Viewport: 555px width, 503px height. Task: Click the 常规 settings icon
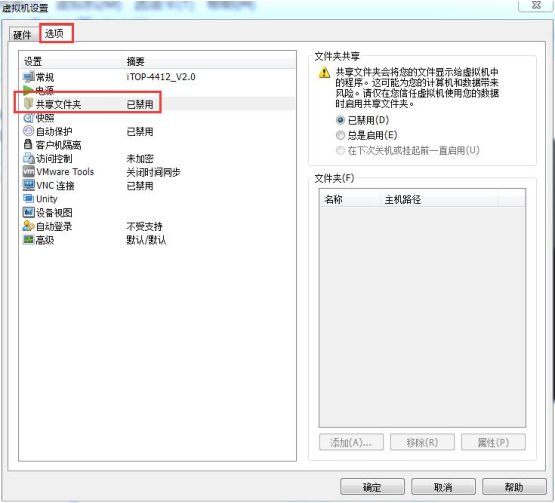pos(29,76)
